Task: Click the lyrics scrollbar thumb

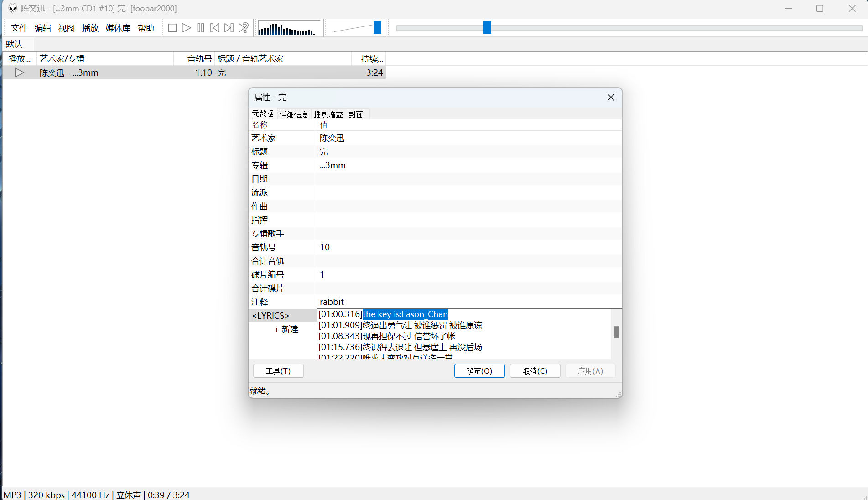Action: 616,332
